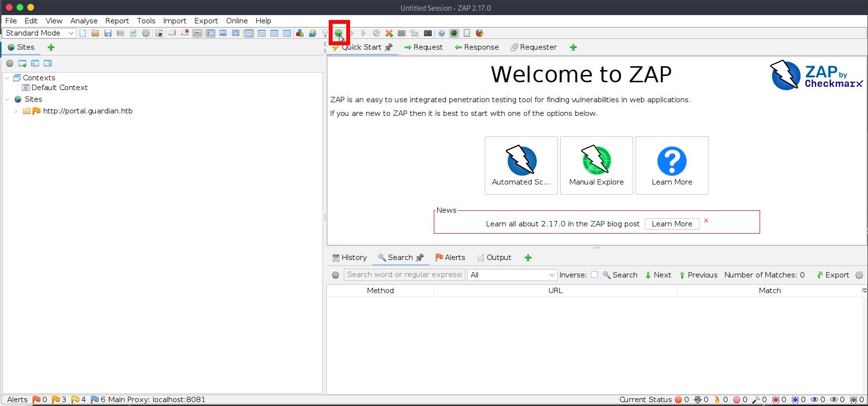868x406 pixels.
Task: Switch to the Alerts tab
Action: tap(450, 258)
